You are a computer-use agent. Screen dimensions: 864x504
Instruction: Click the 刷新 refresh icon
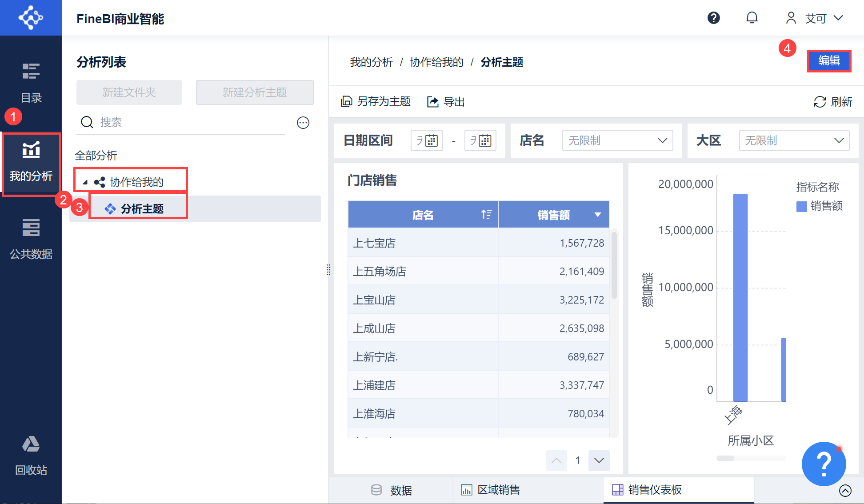coord(820,102)
